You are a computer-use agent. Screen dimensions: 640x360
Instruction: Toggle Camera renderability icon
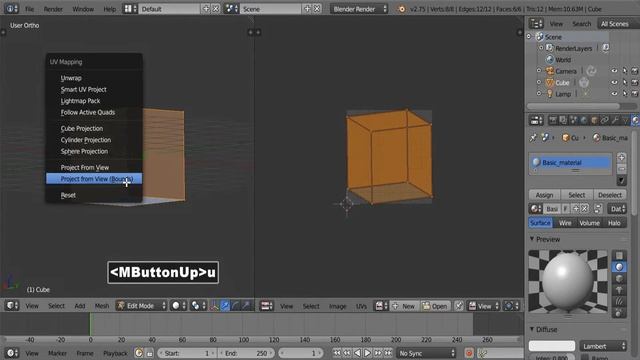click(635, 71)
